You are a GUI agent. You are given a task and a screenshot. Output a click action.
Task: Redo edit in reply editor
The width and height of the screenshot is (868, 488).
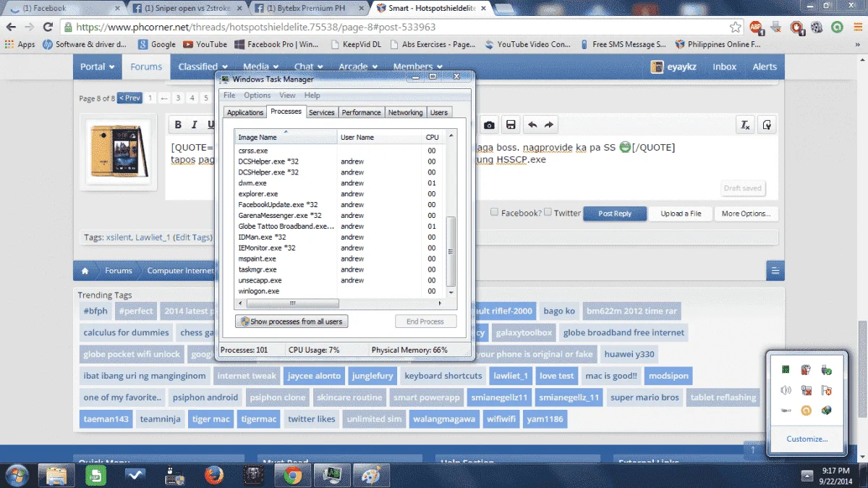549,125
